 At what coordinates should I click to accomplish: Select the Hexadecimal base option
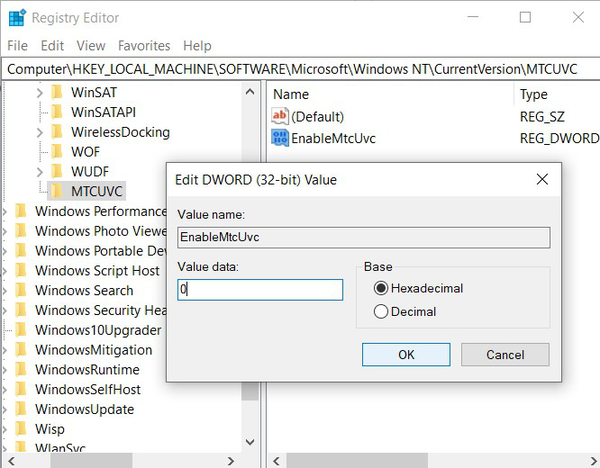point(381,288)
